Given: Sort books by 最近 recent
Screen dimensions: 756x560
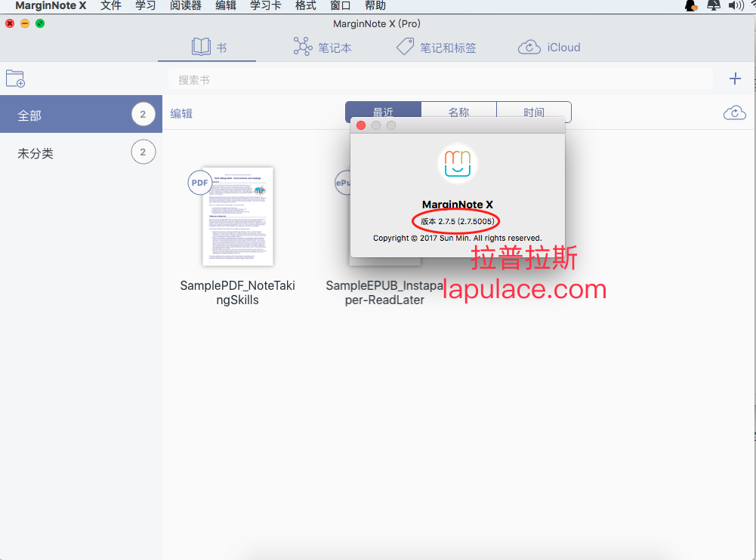Looking at the screenshot, I should pos(383,109).
